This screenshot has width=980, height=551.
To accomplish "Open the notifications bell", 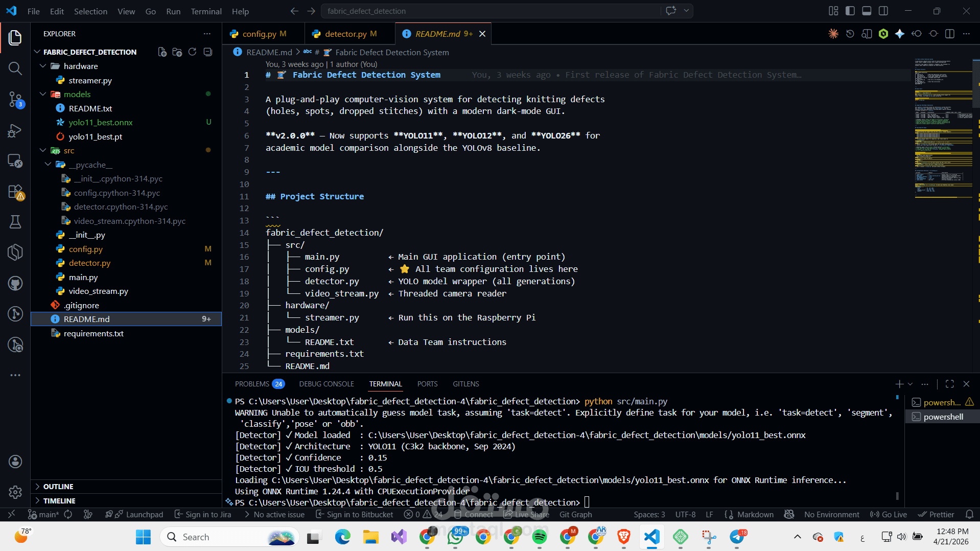I will tap(969, 514).
